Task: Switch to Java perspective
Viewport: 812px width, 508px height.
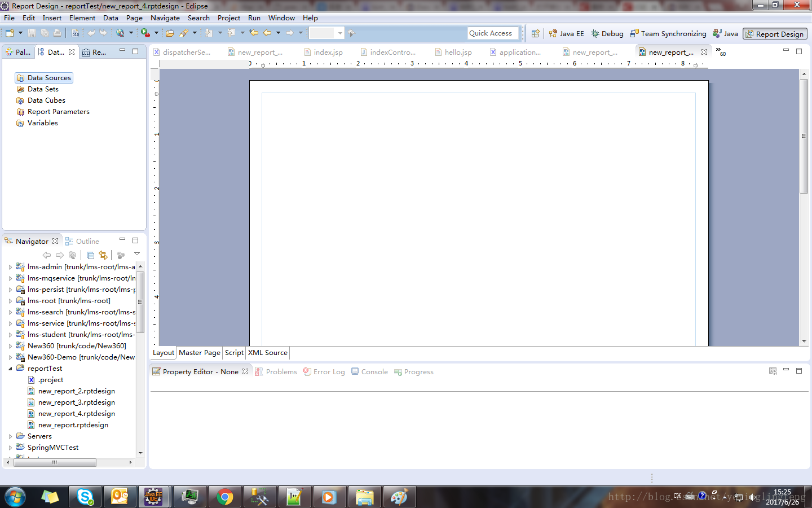Action: click(725, 33)
